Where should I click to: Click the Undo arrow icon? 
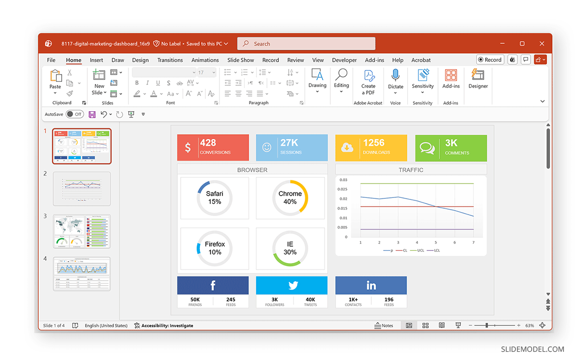pos(103,114)
